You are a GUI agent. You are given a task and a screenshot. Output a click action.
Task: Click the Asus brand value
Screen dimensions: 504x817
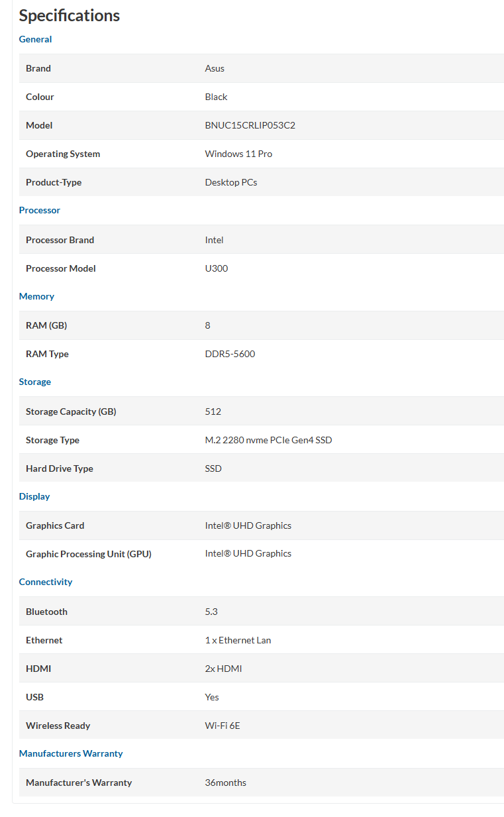pyautogui.click(x=215, y=68)
